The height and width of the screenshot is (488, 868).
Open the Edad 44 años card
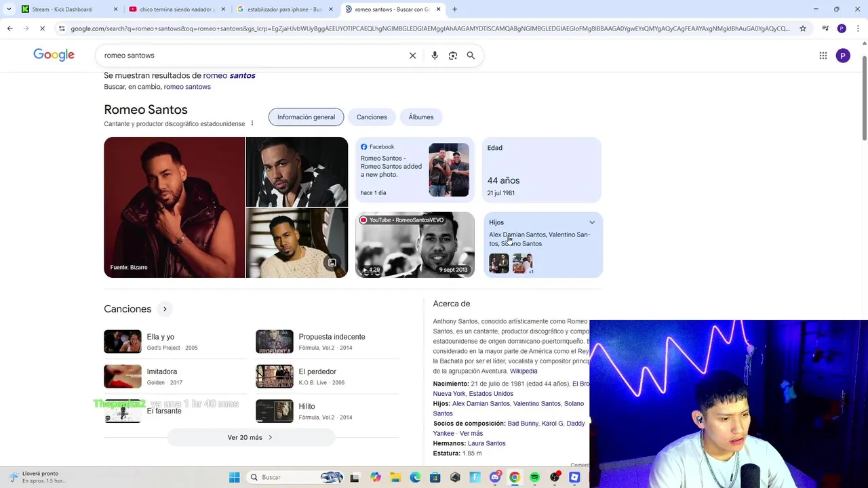(x=542, y=170)
